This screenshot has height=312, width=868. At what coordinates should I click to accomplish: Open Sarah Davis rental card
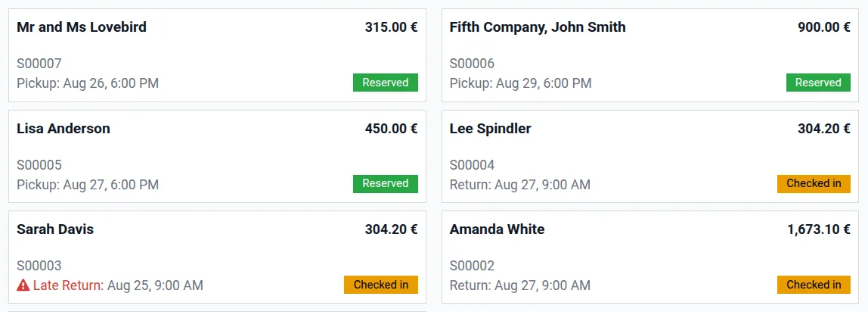[x=55, y=229]
